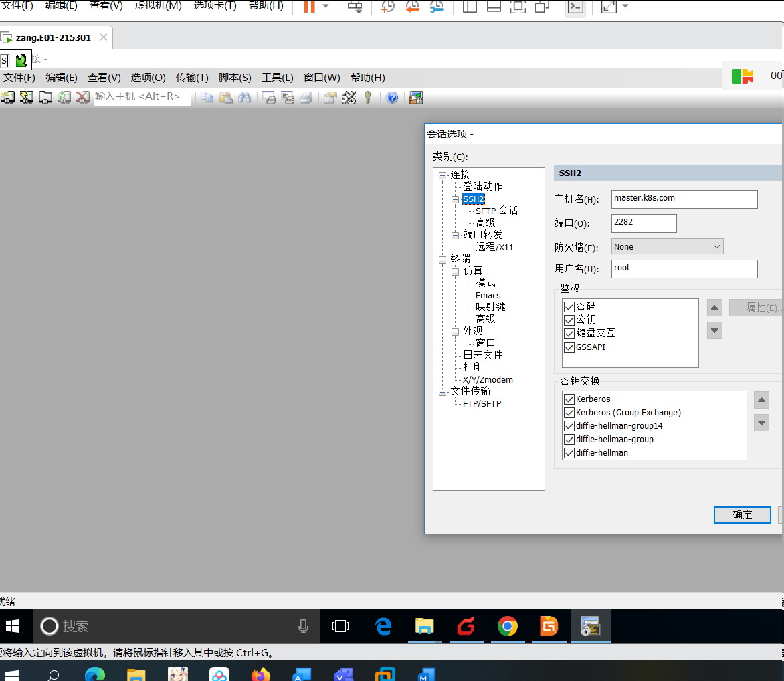This screenshot has width=784, height=681.
Task: Toggle the 密码 authentication checkbox
Action: 569,306
